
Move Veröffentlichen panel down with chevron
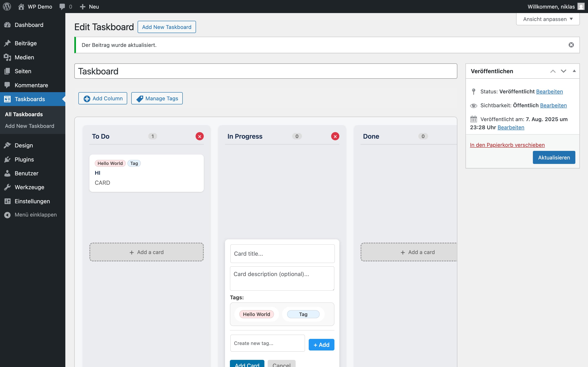coord(563,71)
